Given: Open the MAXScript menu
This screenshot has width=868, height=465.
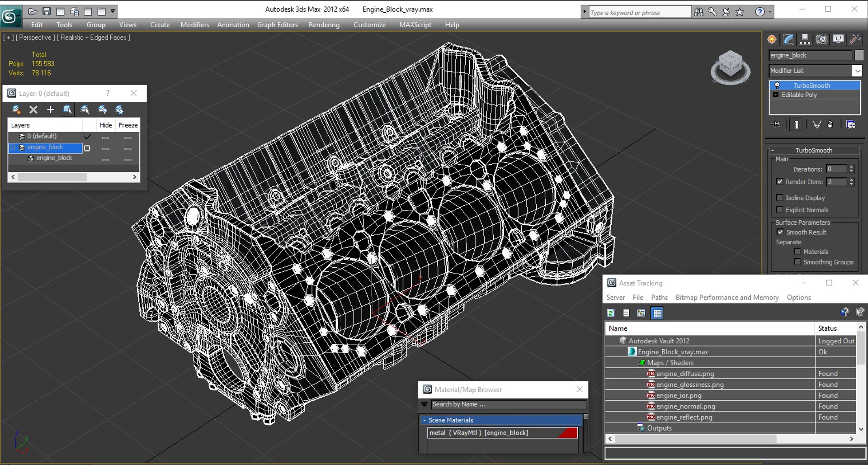Looking at the screenshot, I should [415, 25].
